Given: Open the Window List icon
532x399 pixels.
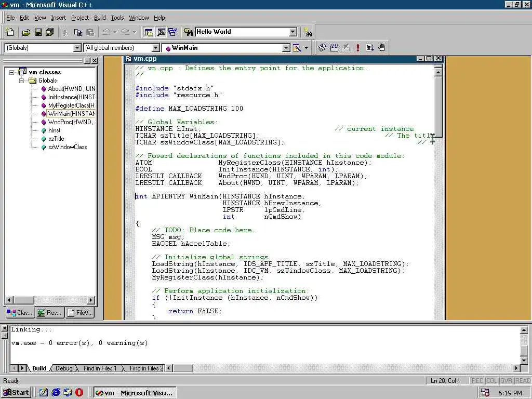Looking at the screenshot, I should [172, 32].
